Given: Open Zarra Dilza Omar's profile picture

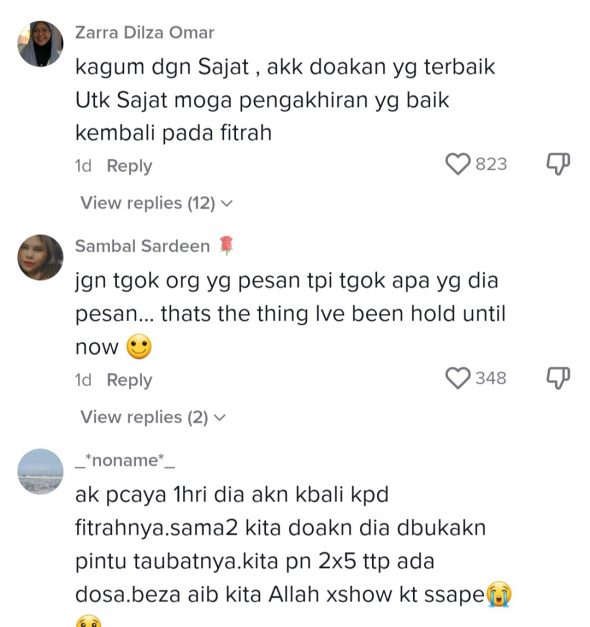Looking at the screenshot, I should (x=40, y=44).
